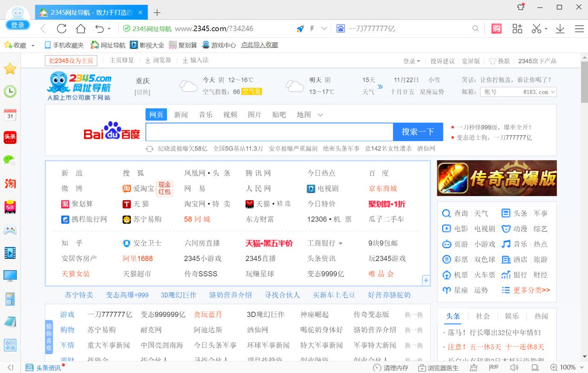Image resolution: width=588 pixels, height=373 pixels.
Task: Open the calendar icon in sidebar
Action: [x=10, y=115]
